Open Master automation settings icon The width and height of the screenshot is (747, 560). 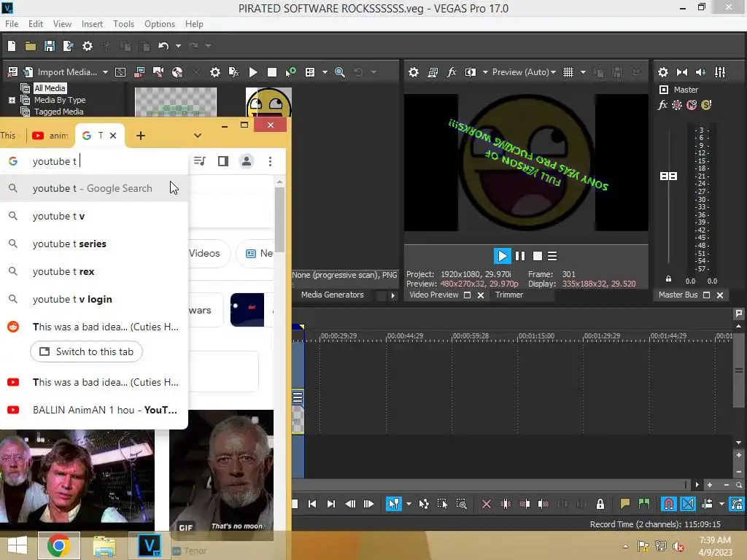click(x=677, y=105)
